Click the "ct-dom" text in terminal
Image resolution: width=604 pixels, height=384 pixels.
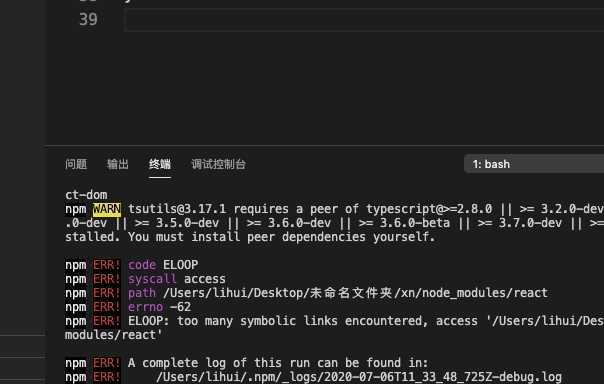tap(86, 195)
